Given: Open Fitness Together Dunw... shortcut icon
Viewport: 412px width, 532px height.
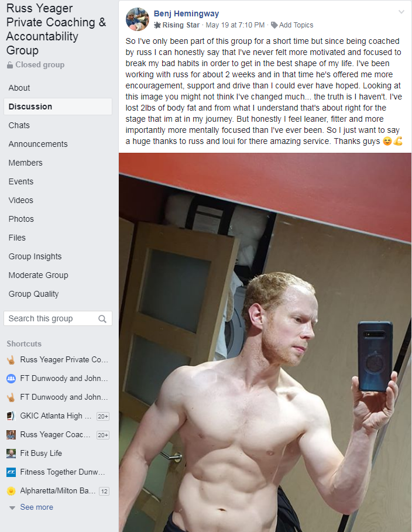Looking at the screenshot, I should coord(11,472).
